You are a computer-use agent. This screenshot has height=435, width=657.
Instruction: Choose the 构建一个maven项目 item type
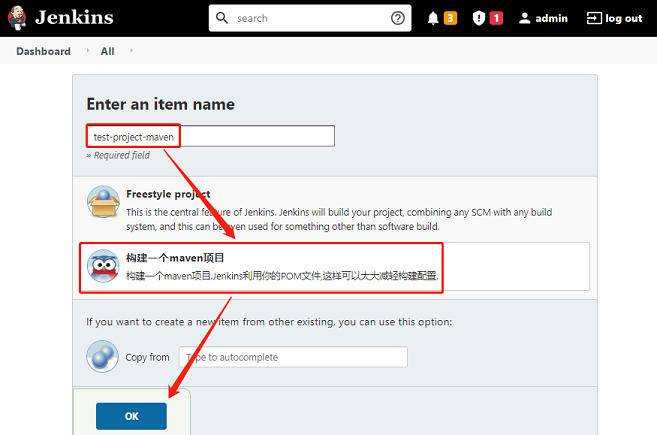(x=175, y=257)
